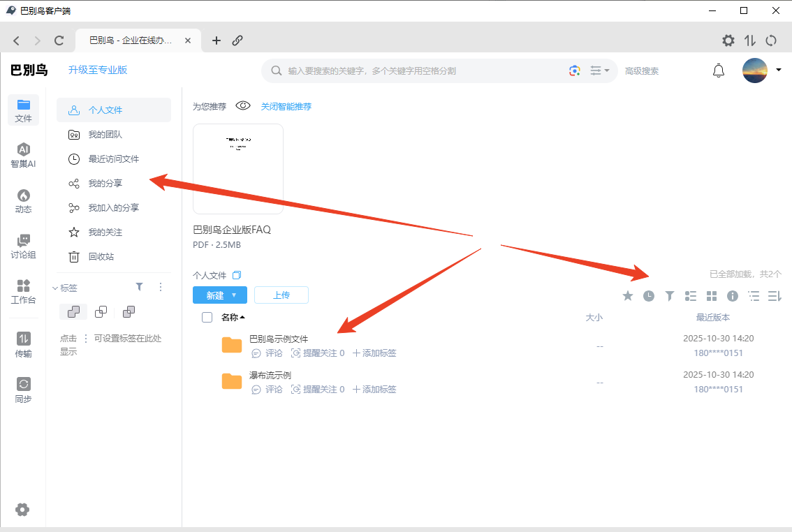Screen dimensions: 792x532
Task: Open the 工作台 workbench
Action: coord(23,292)
